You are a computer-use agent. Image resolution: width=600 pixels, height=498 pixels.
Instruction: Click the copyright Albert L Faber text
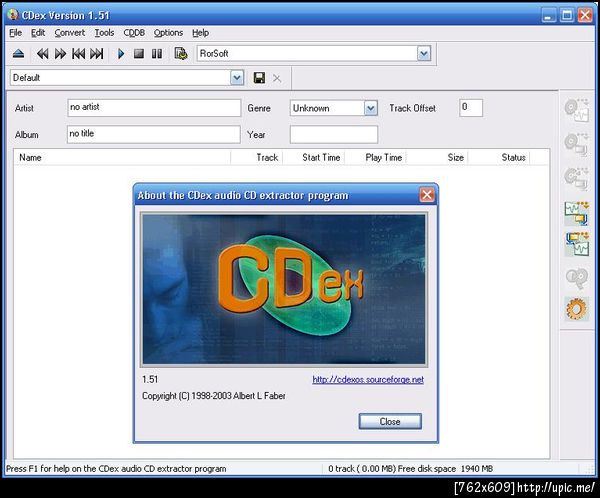click(x=214, y=396)
